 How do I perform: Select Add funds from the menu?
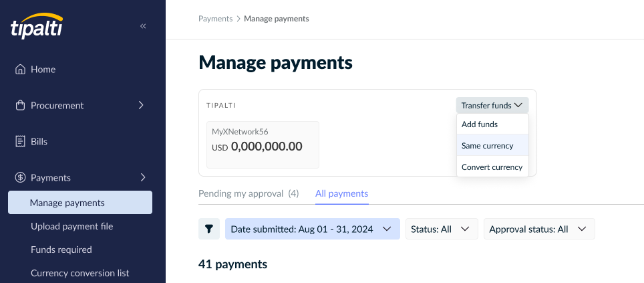pyautogui.click(x=492, y=124)
